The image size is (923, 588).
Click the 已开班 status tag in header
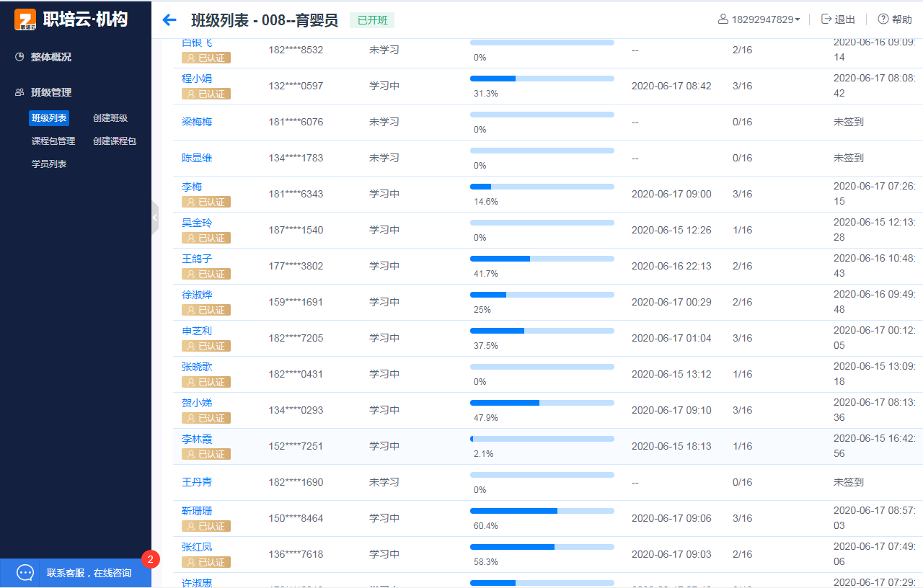pos(372,20)
